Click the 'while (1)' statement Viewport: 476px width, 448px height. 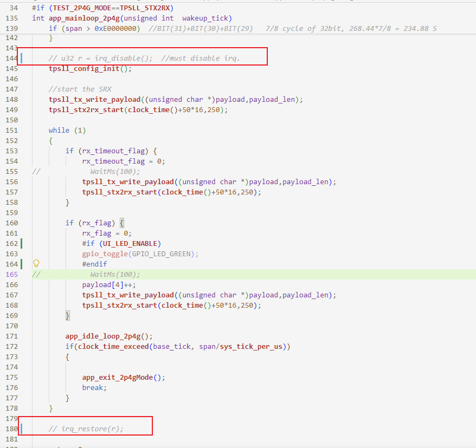tap(67, 131)
